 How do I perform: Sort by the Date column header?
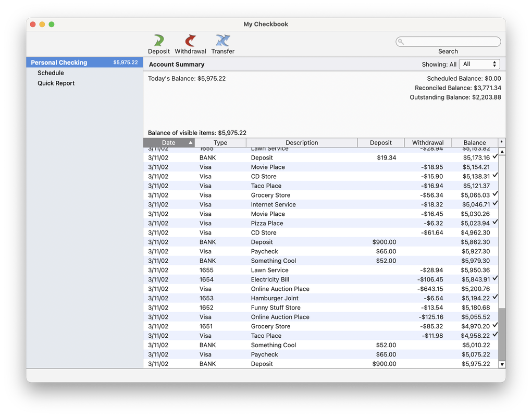click(x=169, y=143)
